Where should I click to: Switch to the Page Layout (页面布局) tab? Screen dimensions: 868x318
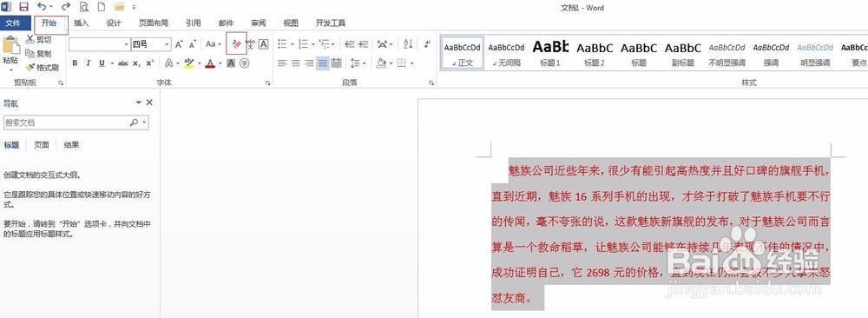point(154,23)
